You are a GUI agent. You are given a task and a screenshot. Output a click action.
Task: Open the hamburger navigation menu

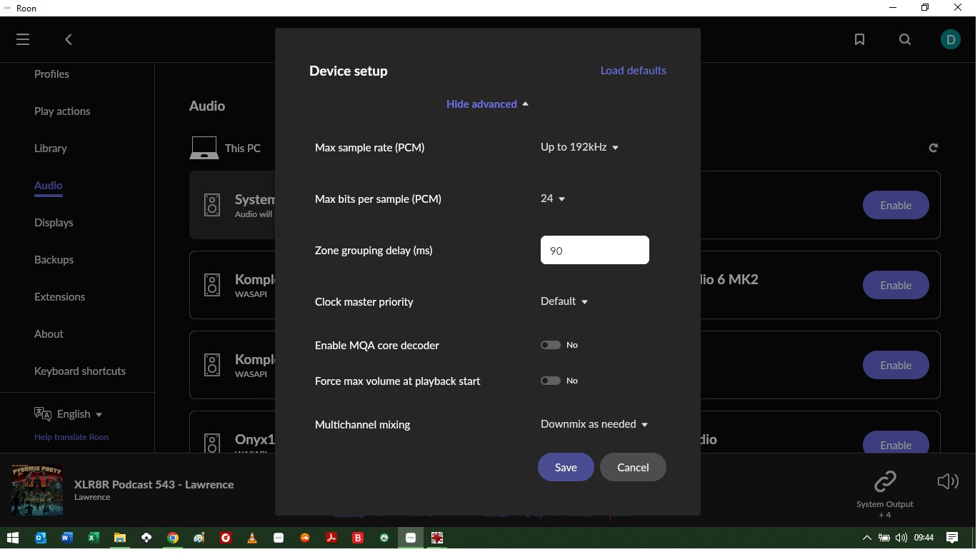(23, 39)
